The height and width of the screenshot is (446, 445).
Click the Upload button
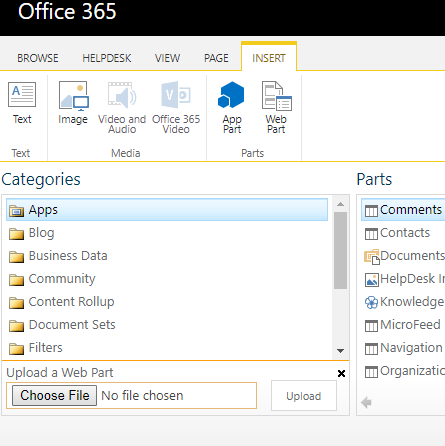click(x=304, y=396)
